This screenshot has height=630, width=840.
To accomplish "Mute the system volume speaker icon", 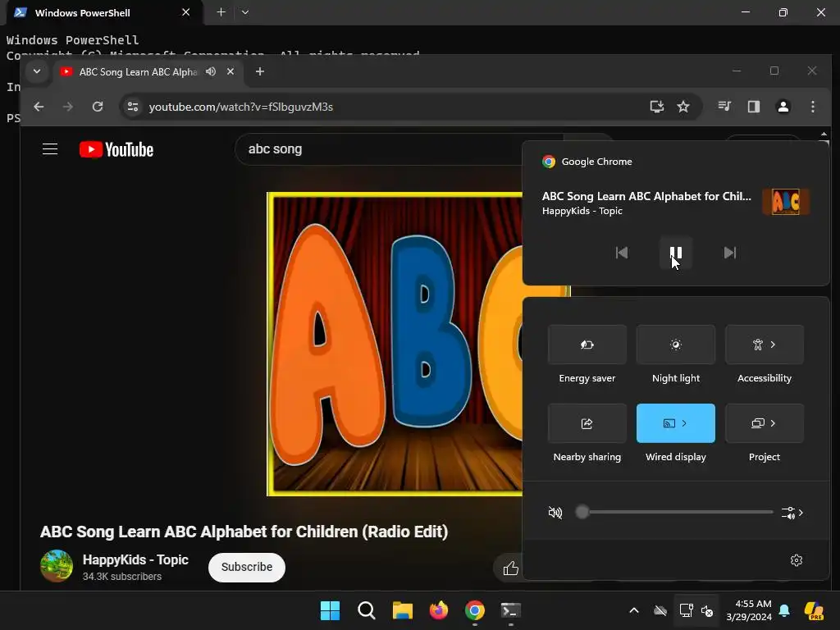I will pyautogui.click(x=555, y=513).
